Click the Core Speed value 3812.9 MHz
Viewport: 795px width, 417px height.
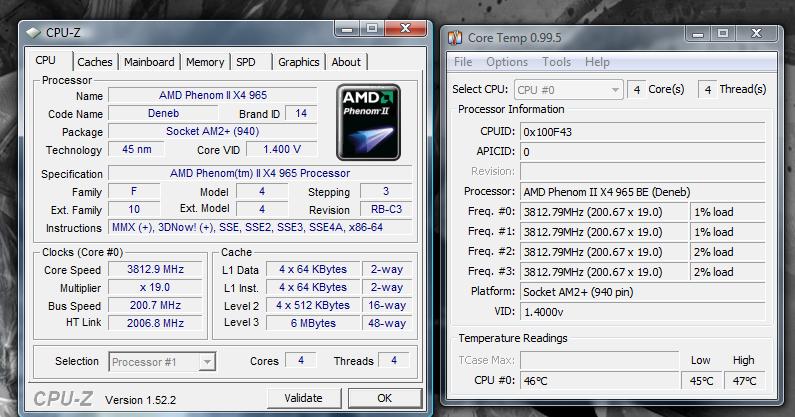(x=155, y=269)
